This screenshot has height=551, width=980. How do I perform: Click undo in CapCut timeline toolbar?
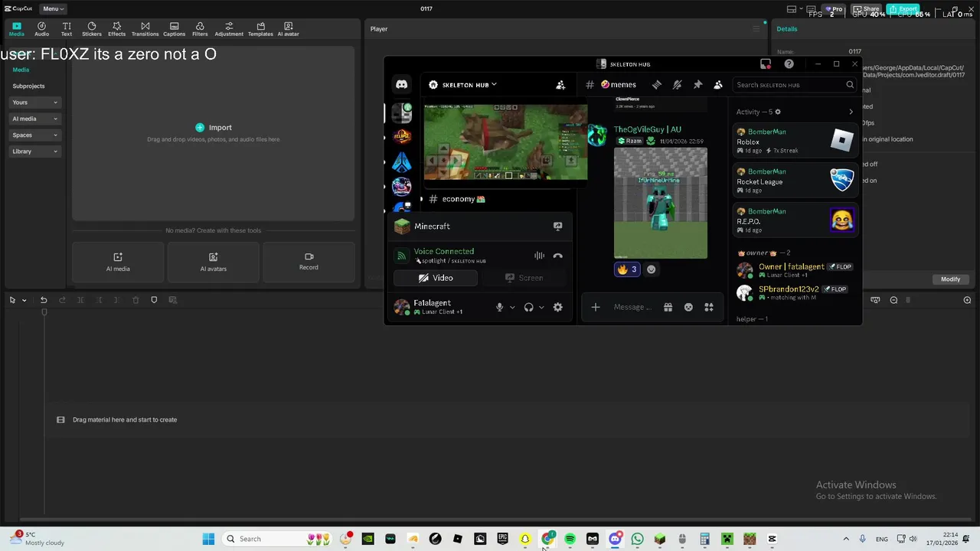[44, 300]
